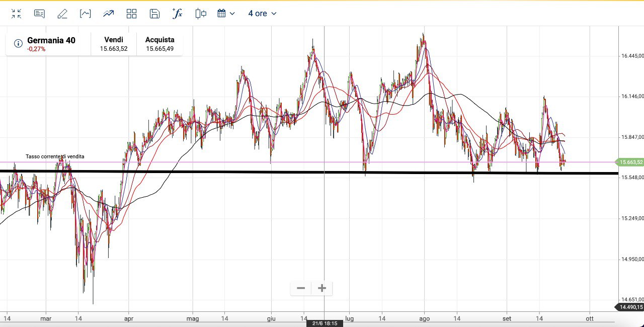Select the pencil drawing tool

tap(62, 14)
